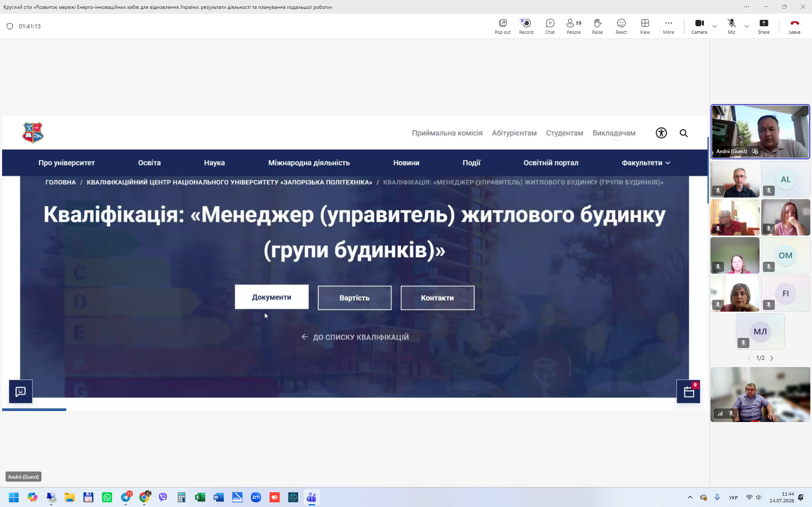Open Viber from the taskbar
This screenshot has height=507, width=812.
(x=163, y=497)
